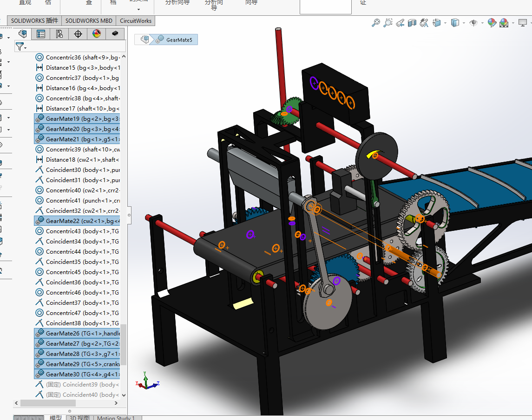Click Display Style cube icon

click(455, 23)
